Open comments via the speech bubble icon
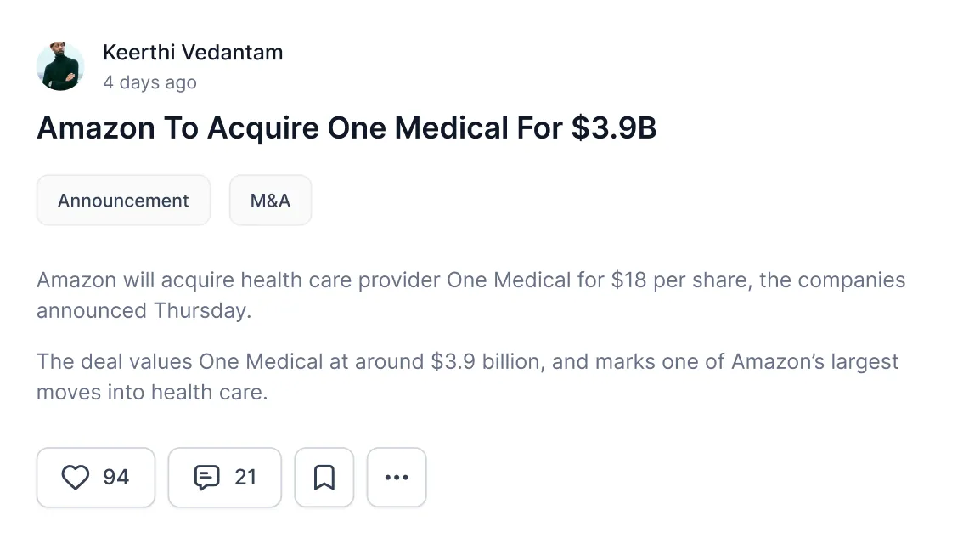Viewport: 980px width, 544px height. click(206, 478)
